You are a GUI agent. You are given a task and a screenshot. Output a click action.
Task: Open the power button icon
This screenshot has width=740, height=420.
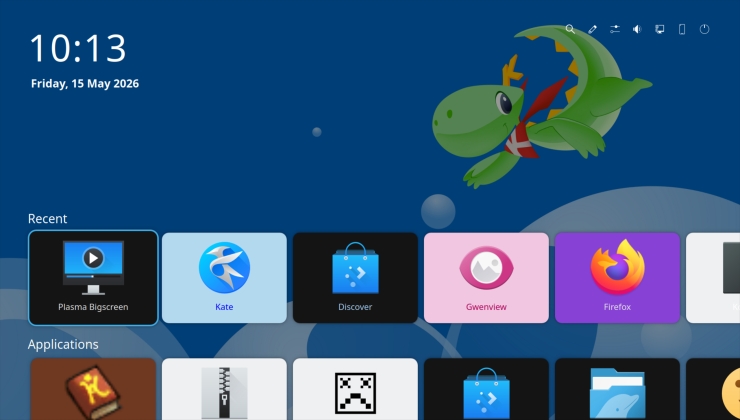704,29
